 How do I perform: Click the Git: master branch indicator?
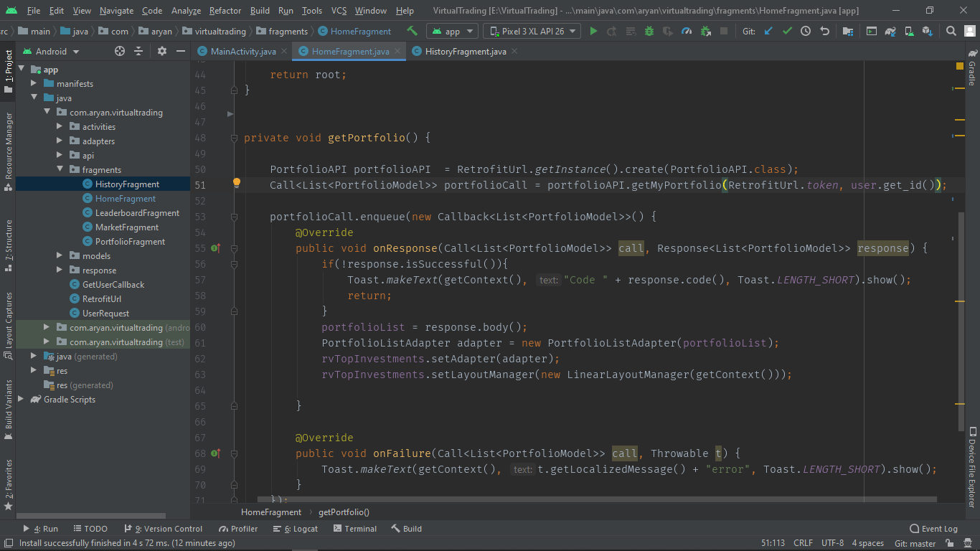(x=914, y=543)
